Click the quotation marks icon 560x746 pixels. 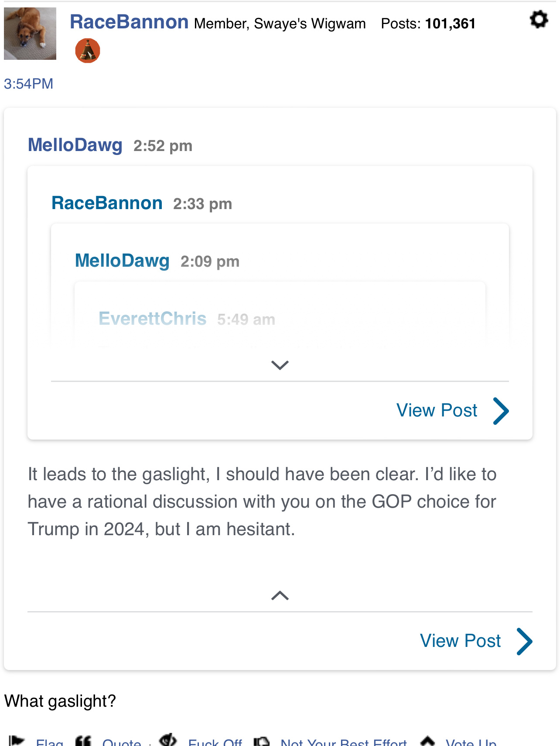(x=83, y=741)
